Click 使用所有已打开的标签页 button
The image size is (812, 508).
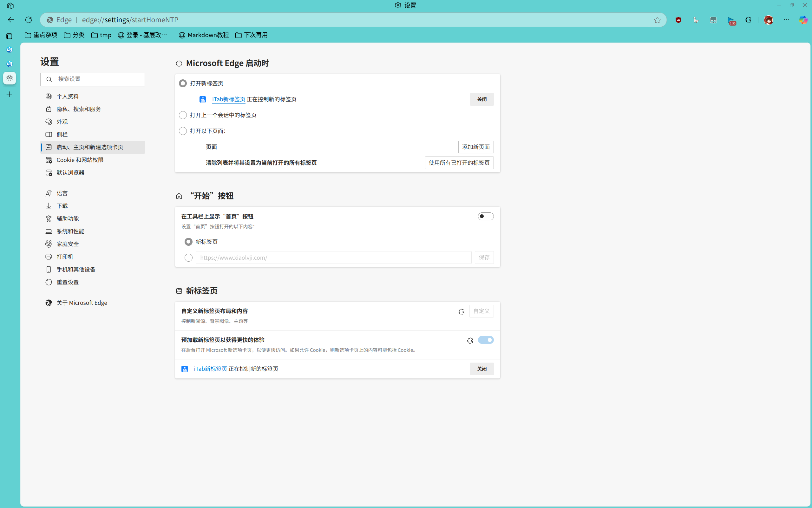459,163
